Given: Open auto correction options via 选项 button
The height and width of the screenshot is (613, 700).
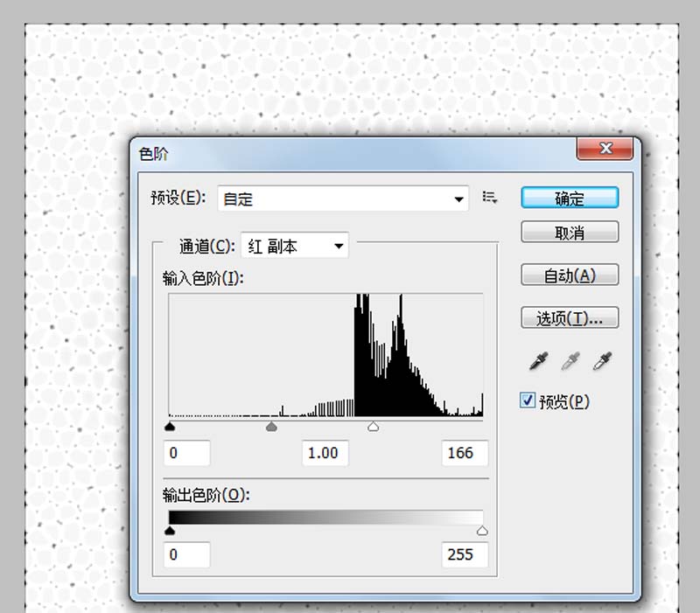Looking at the screenshot, I should pos(570,317).
